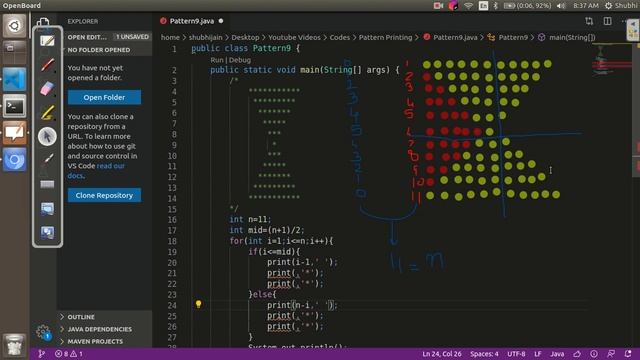The height and width of the screenshot is (360, 640).
Task: Select the OpenBoard yellow highlighter tool
Action: [47, 113]
